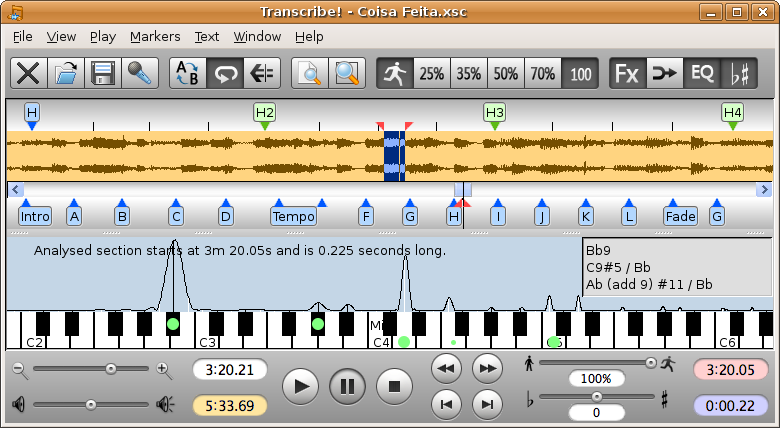Click the walking man slow speed icon
This screenshot has height=428, width=780.
[528, 363]
